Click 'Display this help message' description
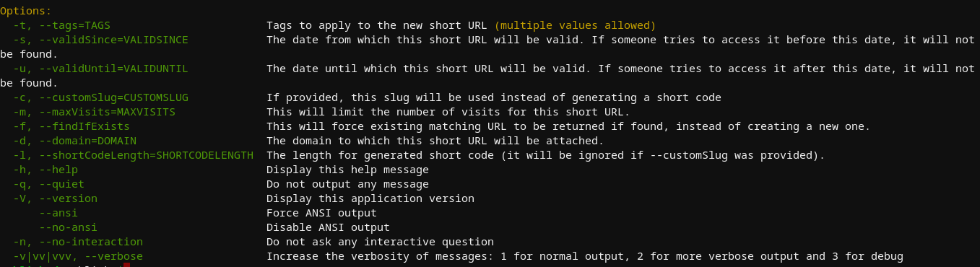The height and width of the screenshot is (267, 980). (x=347, y=170)
